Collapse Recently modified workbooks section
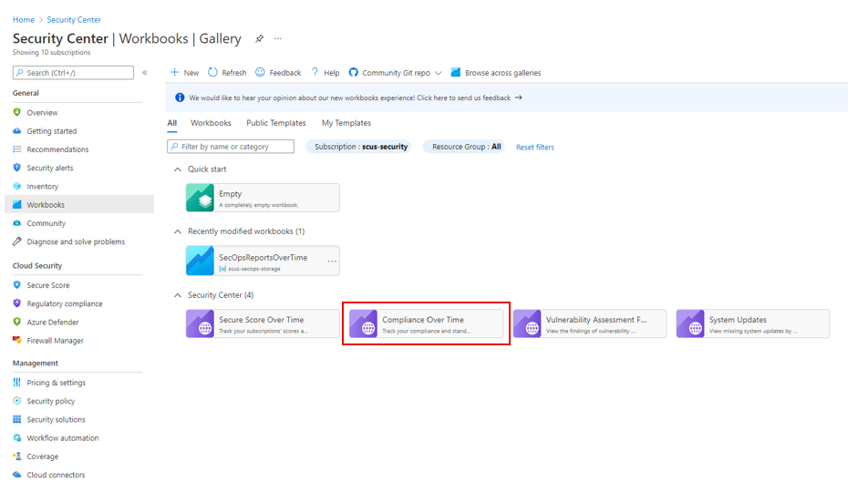This screenshot has height=492, width=868. (x=177, y=231)
